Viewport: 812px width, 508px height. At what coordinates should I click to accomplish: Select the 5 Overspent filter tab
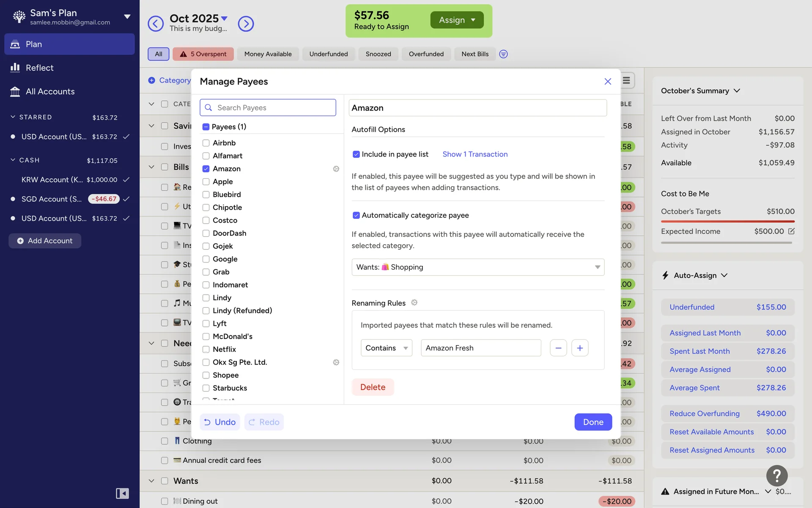(x=203, y=54)
